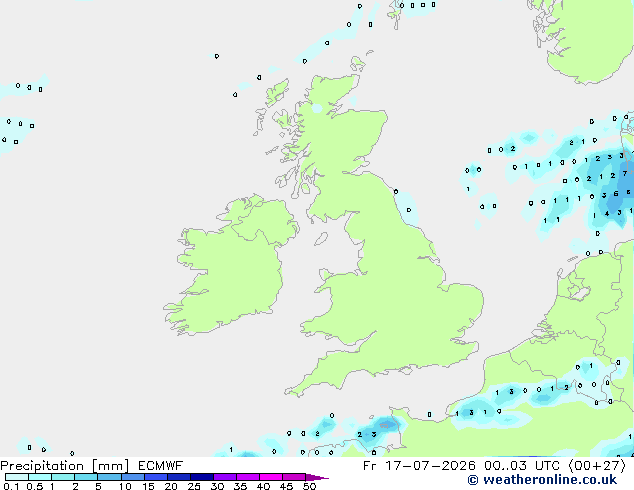Select the 5–10 mm legend color box
The image size is (634, 490).
coord(109,477)
